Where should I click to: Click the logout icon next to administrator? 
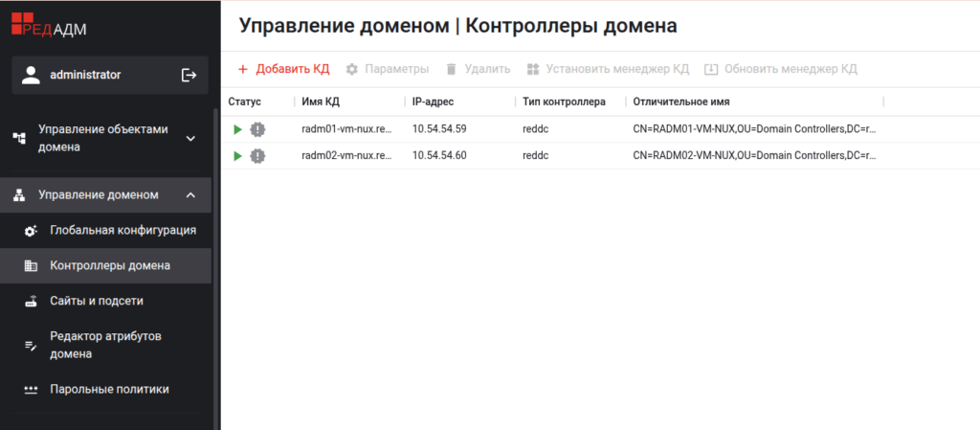tap(189, 75)
